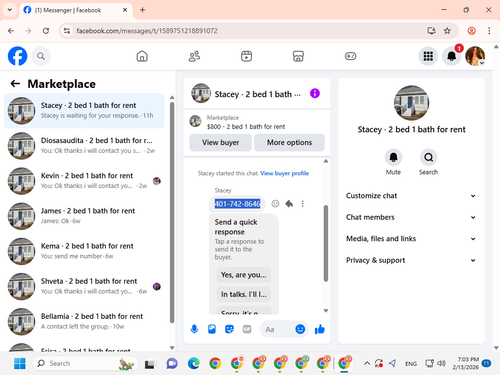
Task: Show hidden icons chevron in system tray
Action: pyautogui.click(x=367, y=363)
